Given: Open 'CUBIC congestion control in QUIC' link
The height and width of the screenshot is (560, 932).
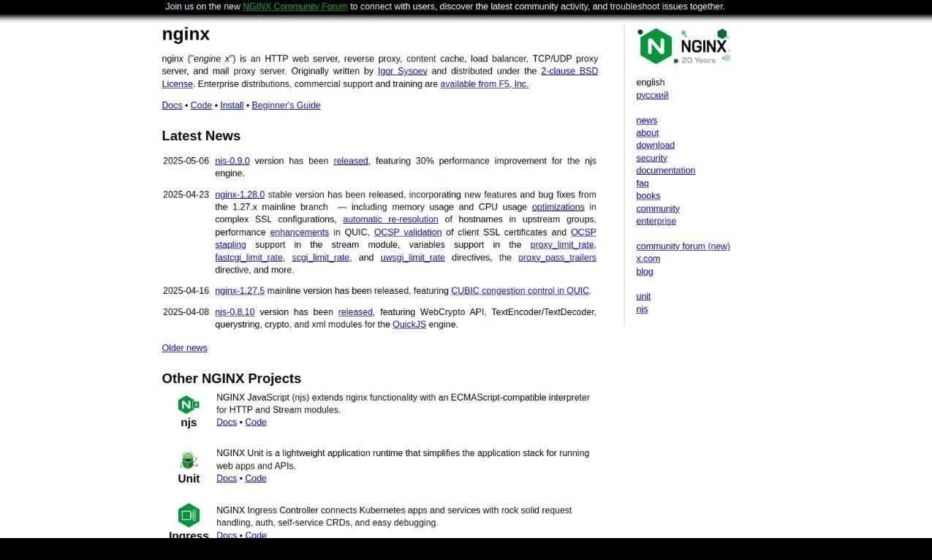Looking at the screenshot, I should point(520,291).
